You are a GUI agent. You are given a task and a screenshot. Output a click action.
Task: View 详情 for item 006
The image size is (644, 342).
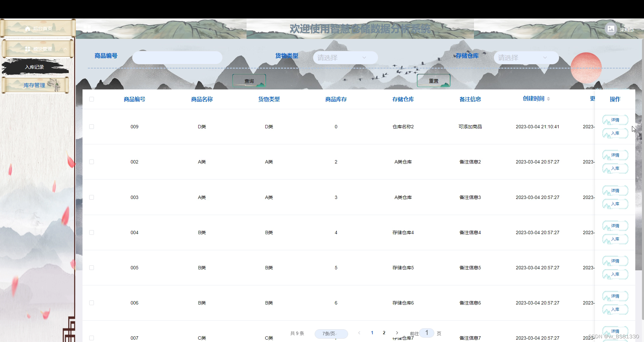[x=615, y=296]
